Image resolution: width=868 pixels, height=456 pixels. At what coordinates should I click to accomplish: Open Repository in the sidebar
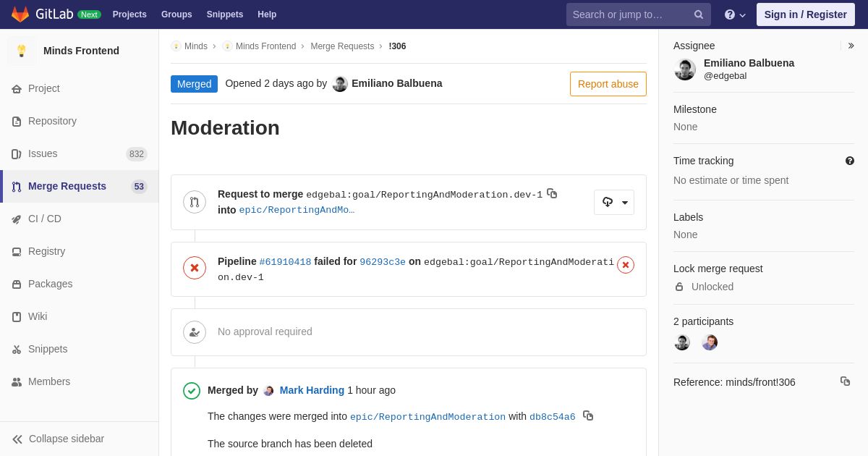[80, 121]
